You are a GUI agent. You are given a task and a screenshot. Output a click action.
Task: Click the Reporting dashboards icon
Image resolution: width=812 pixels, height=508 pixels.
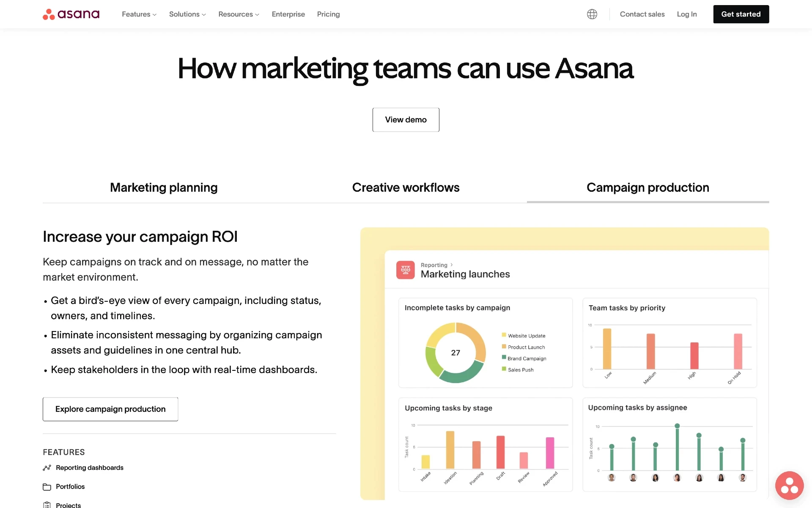coord(46,467)
